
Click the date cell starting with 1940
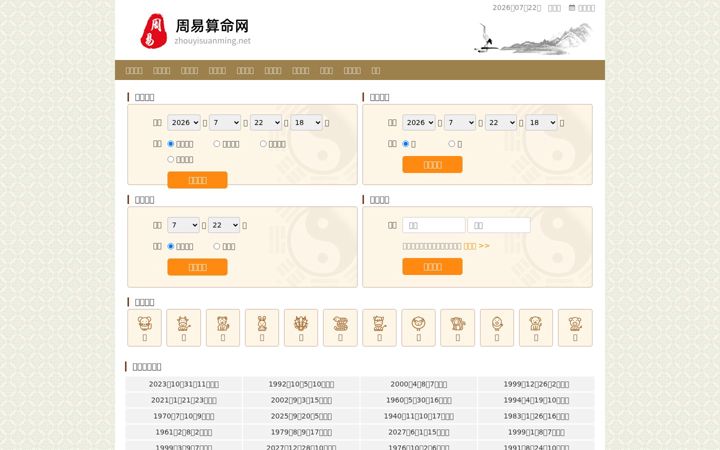coord(419,416)
